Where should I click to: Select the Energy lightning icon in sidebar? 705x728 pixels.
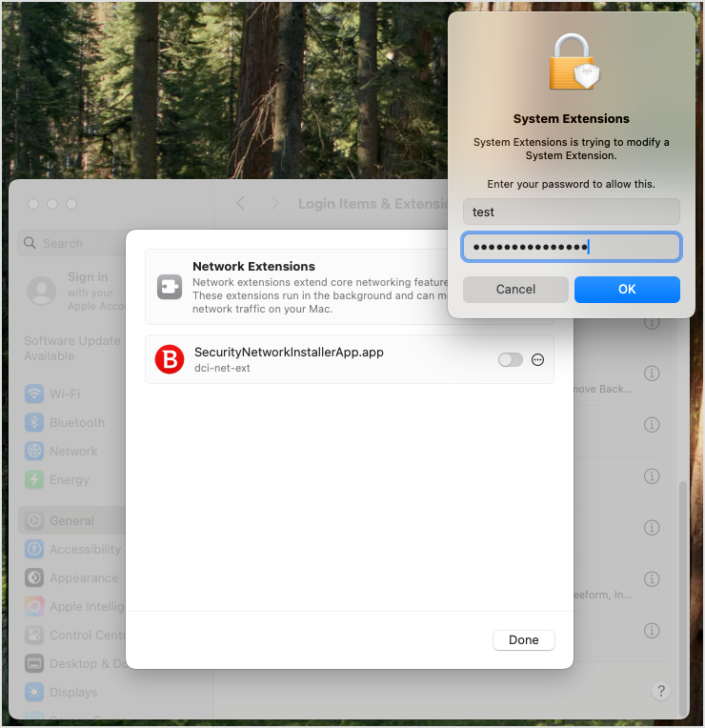(x=34, y=479)
